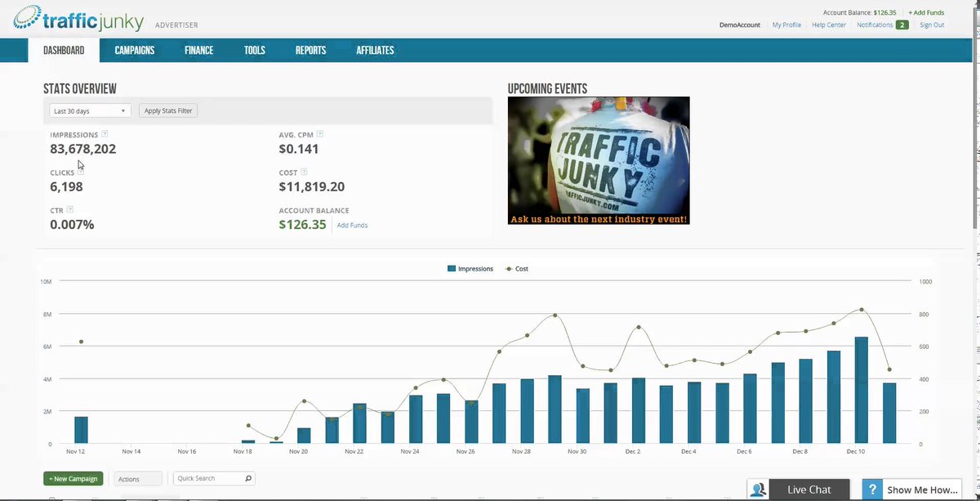Screen dimensions: 980x501
Task: Click the DemoAccount name
Action: (x=740, y=25)
